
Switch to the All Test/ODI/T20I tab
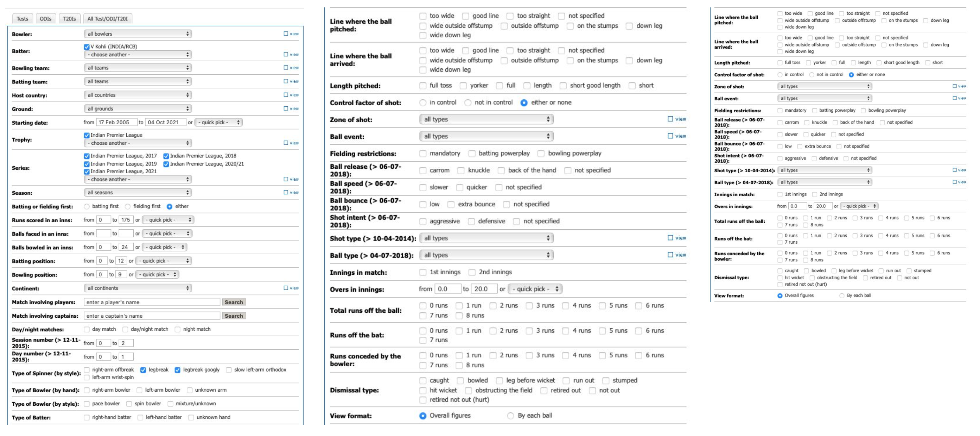[x=107, y=19]
